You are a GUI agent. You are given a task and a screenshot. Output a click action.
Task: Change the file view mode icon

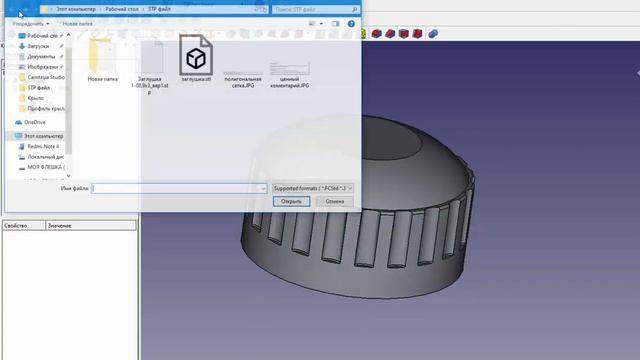coord(312,24)
